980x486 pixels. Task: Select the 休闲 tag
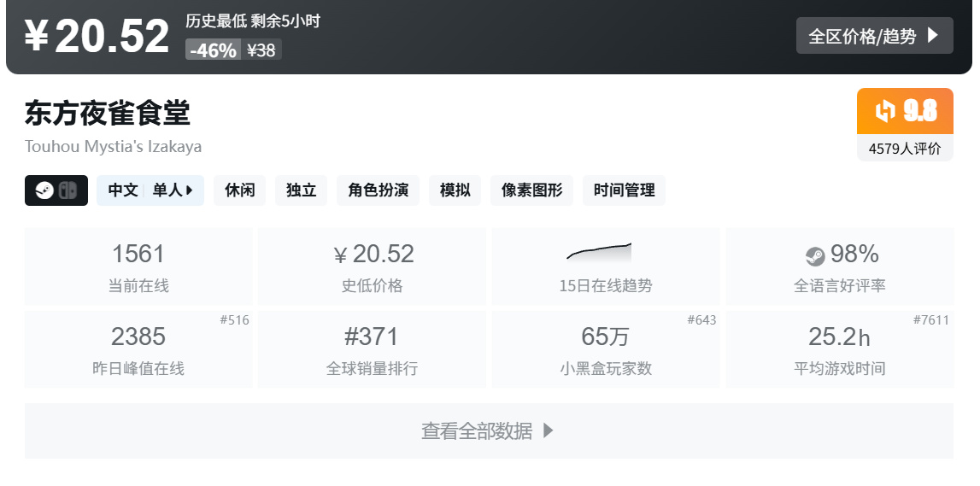[239, 190]
